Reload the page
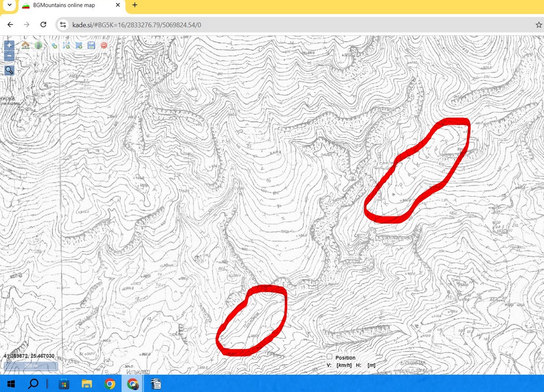Viewport: 544px width, 392px height. pos(43,25)
